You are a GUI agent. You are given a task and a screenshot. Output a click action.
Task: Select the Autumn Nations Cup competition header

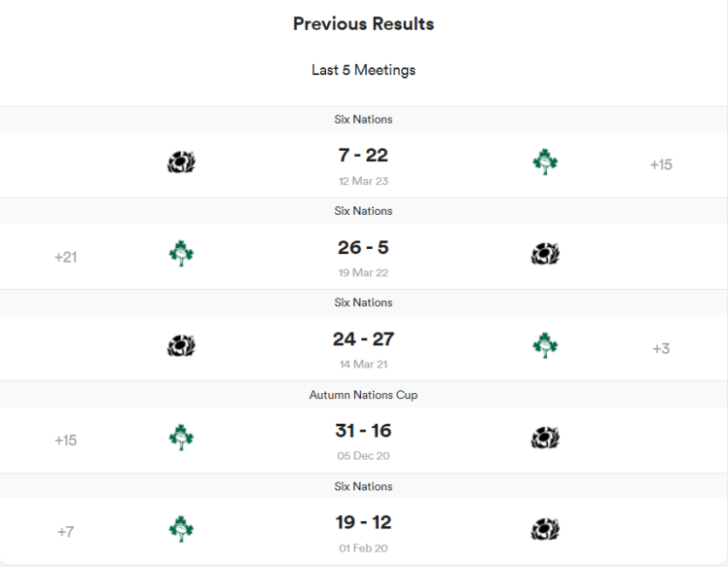pyautogui.click(x=363, y=395)
